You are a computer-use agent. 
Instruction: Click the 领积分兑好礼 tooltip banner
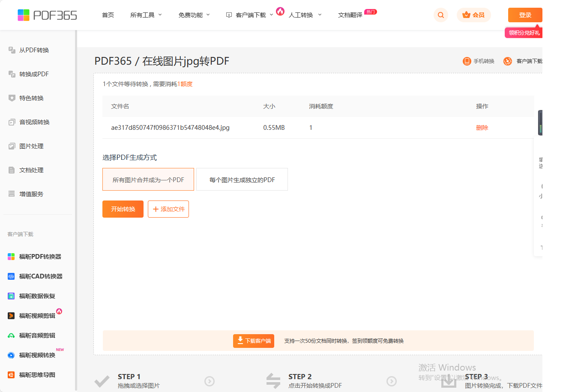pyautogui.click(x=524, y=33)
